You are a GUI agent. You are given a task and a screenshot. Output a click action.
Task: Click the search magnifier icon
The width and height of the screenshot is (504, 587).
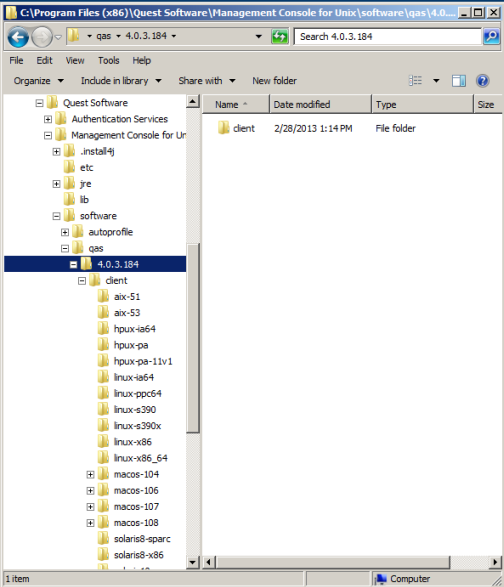pyautogui.click(x=491, y=36)
